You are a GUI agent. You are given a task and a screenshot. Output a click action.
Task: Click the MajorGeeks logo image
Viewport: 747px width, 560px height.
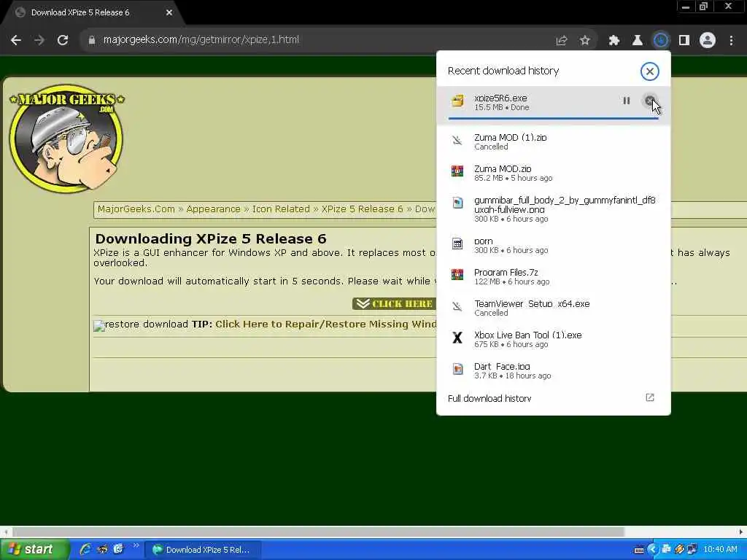66,139
